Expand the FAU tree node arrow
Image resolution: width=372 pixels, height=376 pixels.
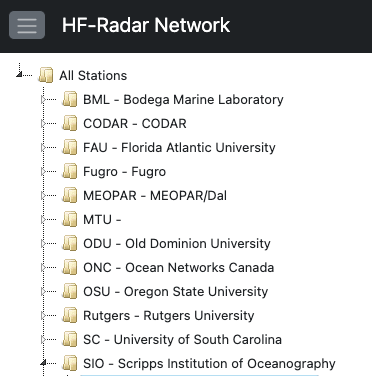(x=43, y=147)
